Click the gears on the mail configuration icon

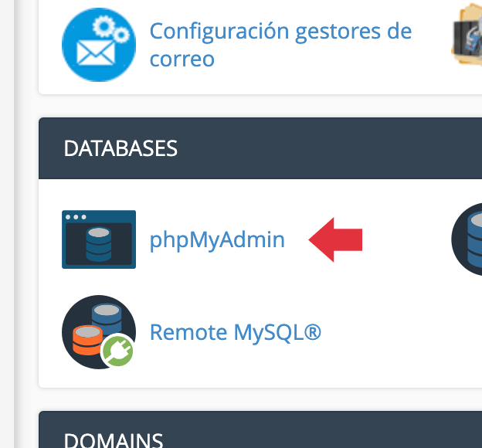(x=110, y=29)
